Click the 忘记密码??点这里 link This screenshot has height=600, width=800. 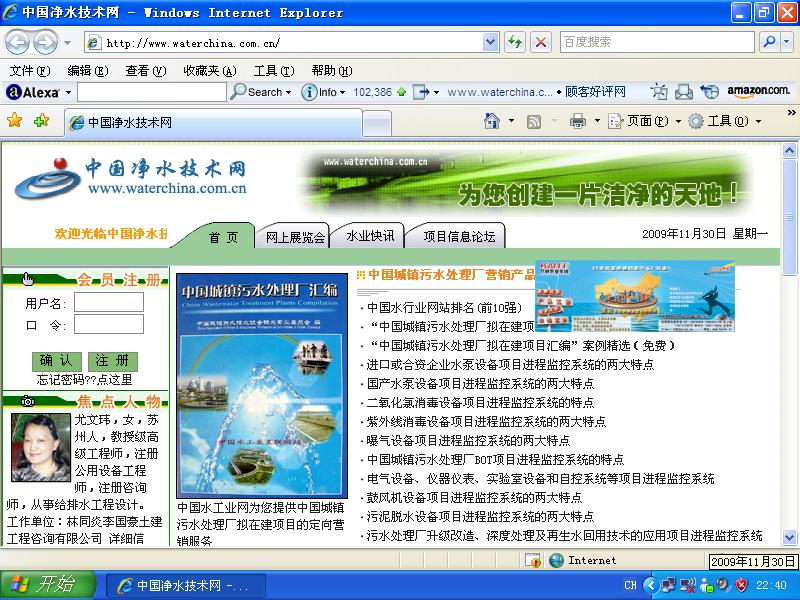tap(84, 380)
